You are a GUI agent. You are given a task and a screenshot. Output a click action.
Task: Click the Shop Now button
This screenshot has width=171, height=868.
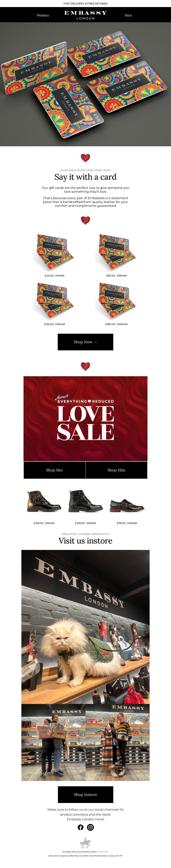[85, 342]
